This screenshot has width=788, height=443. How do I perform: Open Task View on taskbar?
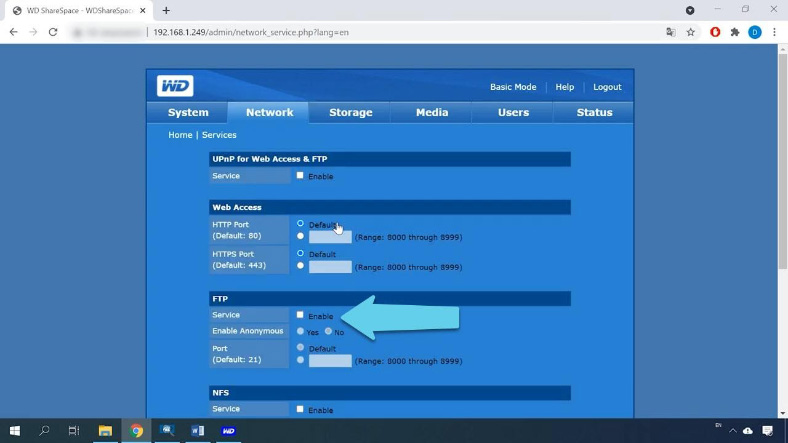[74, 430]
